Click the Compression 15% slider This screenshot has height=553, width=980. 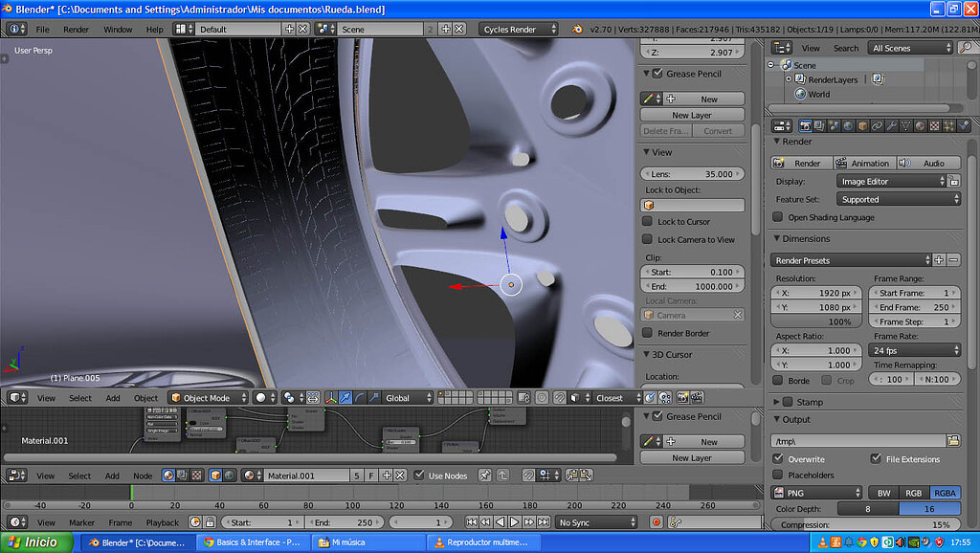click(x=865, y=525)
